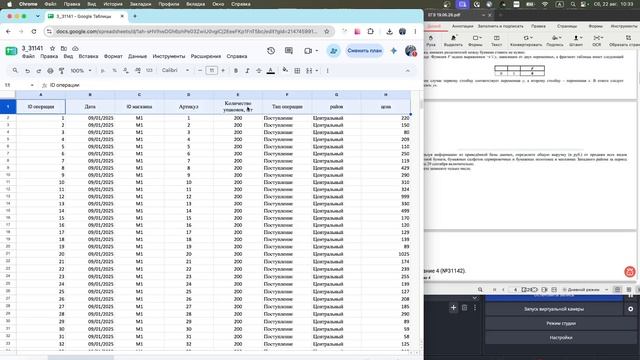The width and height of the screenshot is (640, 360).
Task: Open the Страницы tab in PDF editor
Action: (x=567, y=26)
